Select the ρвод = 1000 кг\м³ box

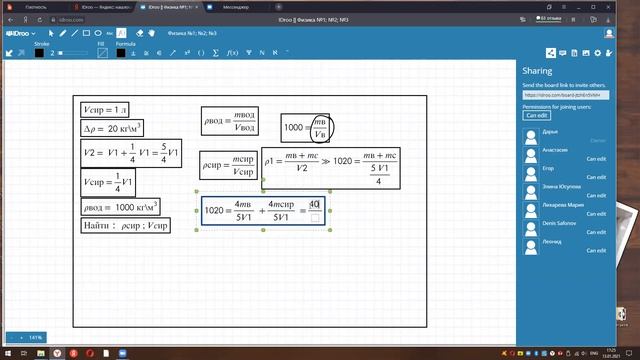[120, 207]
